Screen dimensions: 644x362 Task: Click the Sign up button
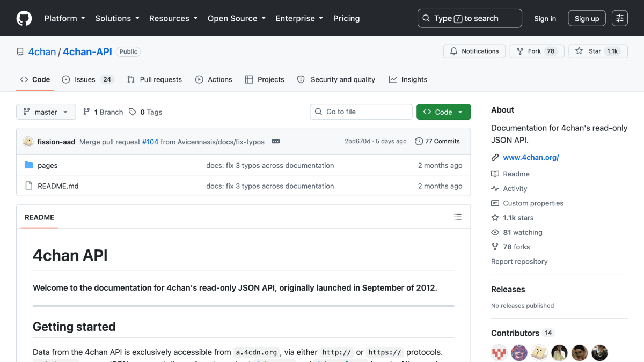pyautogui.click(x=587, y=18)
